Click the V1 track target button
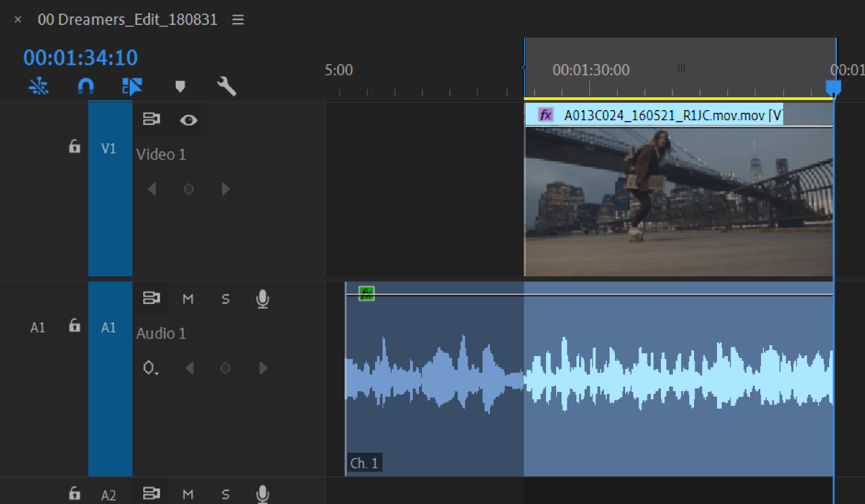865x504 pixels. tap(109, 149)
